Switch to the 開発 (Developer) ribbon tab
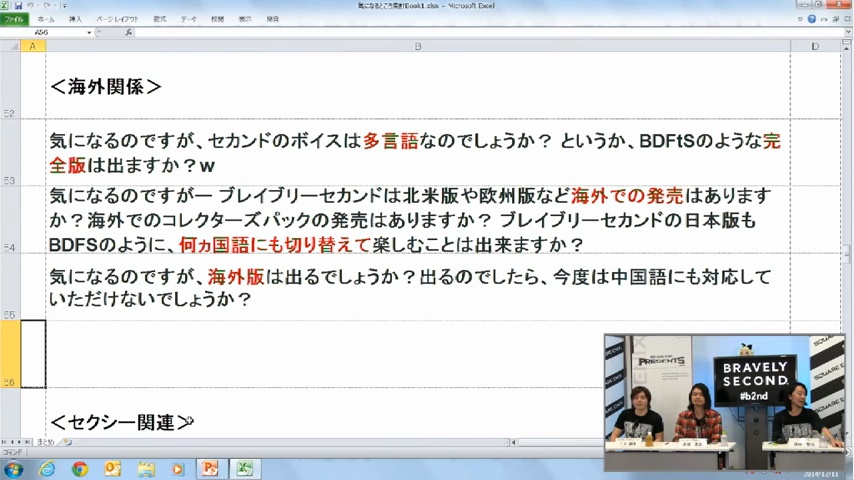Viewport: 854px width, 480px height. [x=273, y=19]
